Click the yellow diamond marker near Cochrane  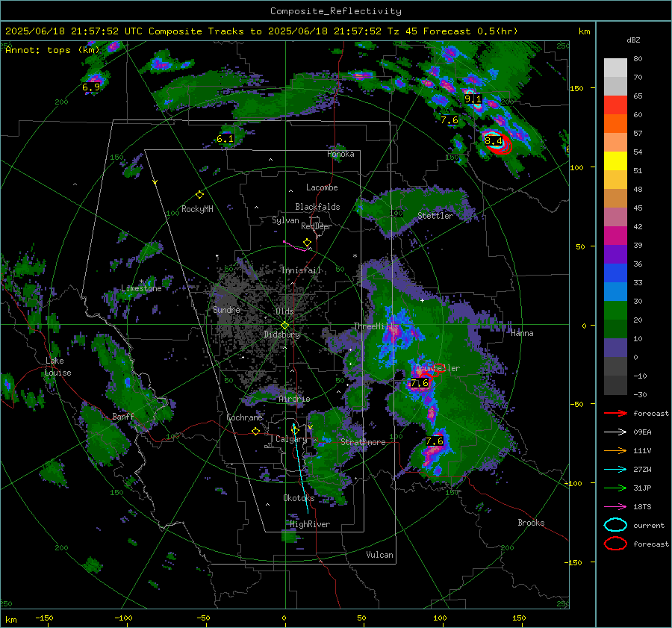(x=256, y=432)
